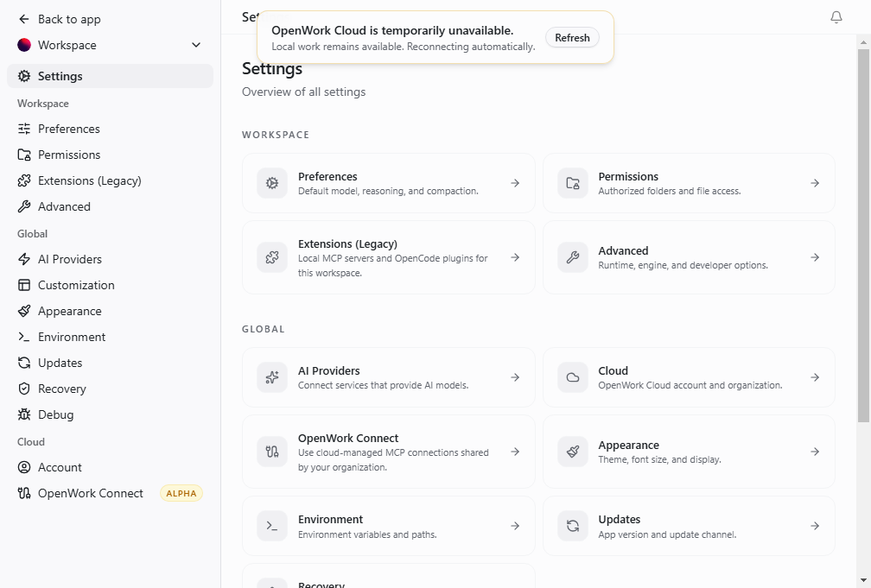Click the lightning icon beside sidebar AI Providers

(x=24, y=259)
